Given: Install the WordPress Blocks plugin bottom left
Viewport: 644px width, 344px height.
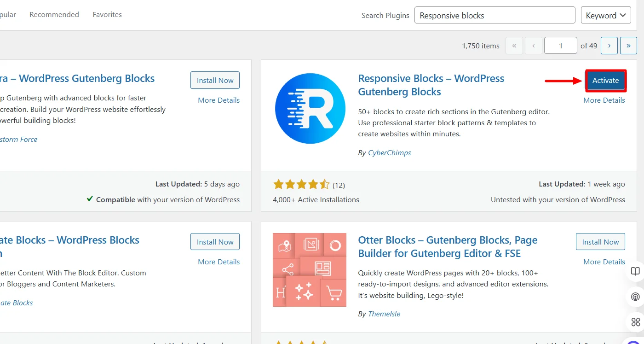Looking at the screenshot, I should (215, 242).
